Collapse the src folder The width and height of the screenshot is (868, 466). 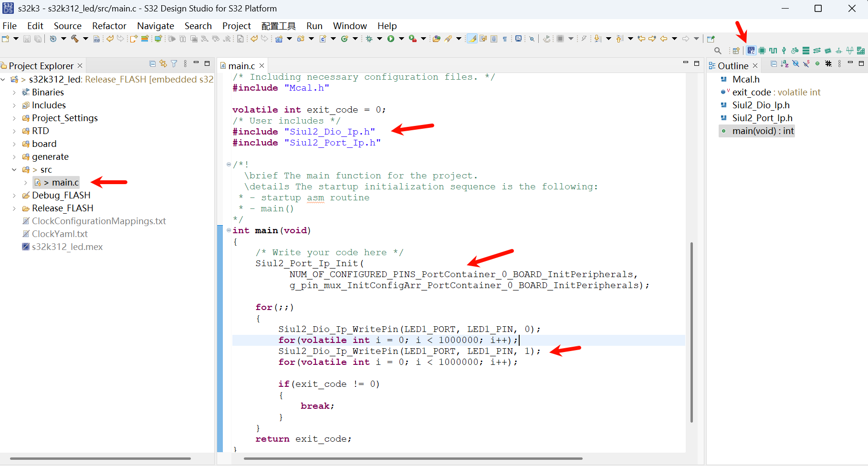pyautogui.click(x=14, y=170)
